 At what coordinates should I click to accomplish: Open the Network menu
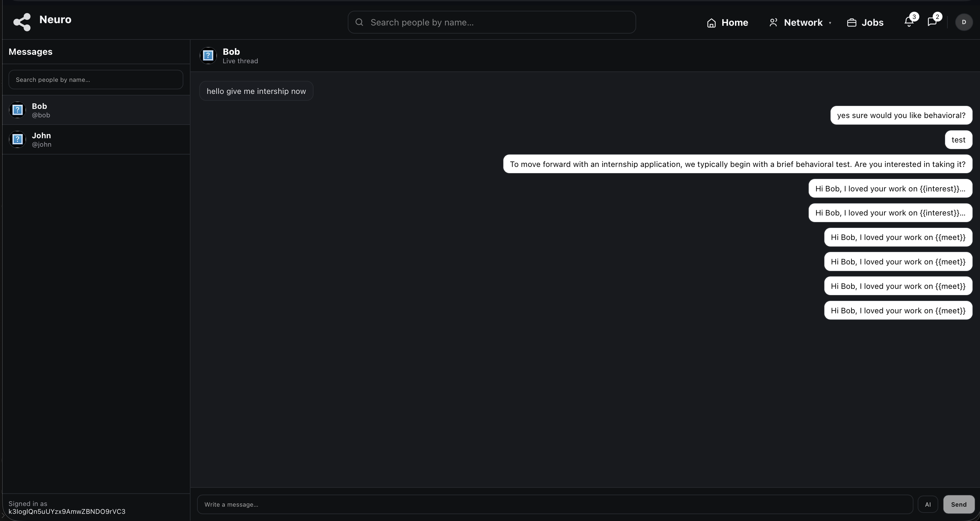[x=803, y=23]
